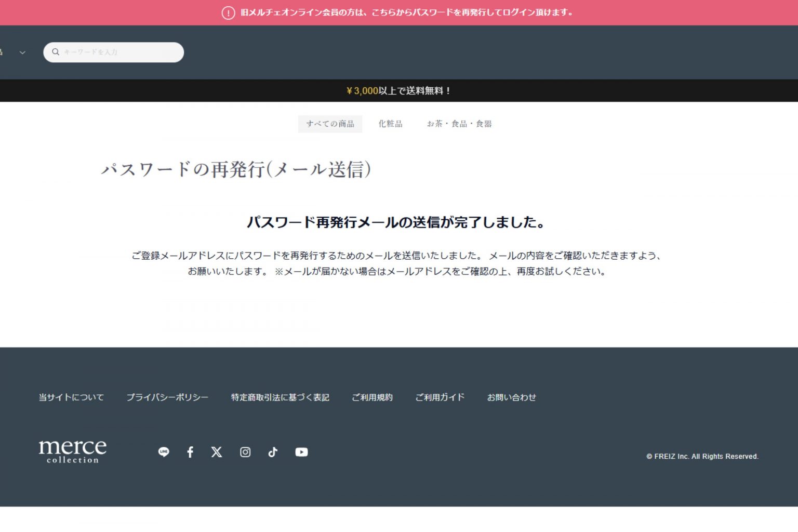This screenshot has height=532, width=798.
Task: Open the Facebook page icon
Action: (190, 452)
